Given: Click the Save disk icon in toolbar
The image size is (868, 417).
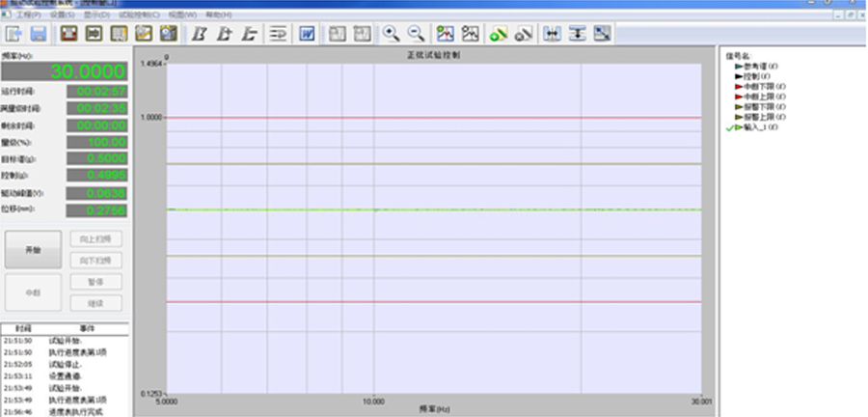Looking at the screenshot, I should tap(39, 35).
